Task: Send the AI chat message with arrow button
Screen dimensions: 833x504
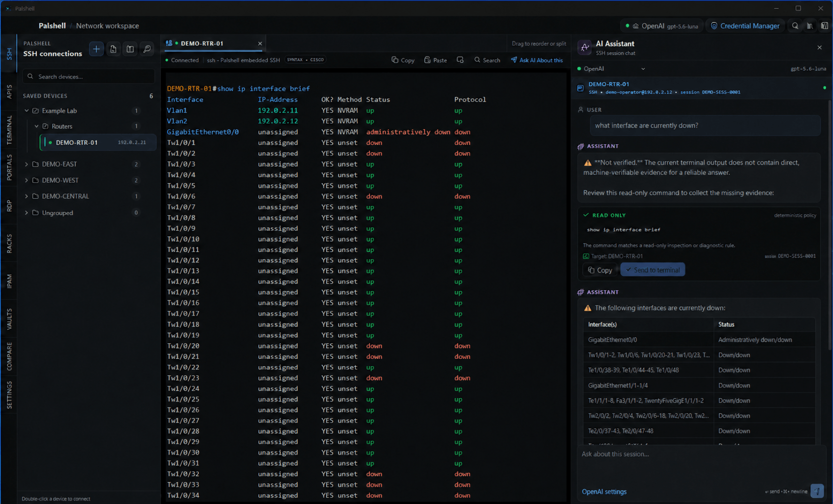Action: (817, 491)
